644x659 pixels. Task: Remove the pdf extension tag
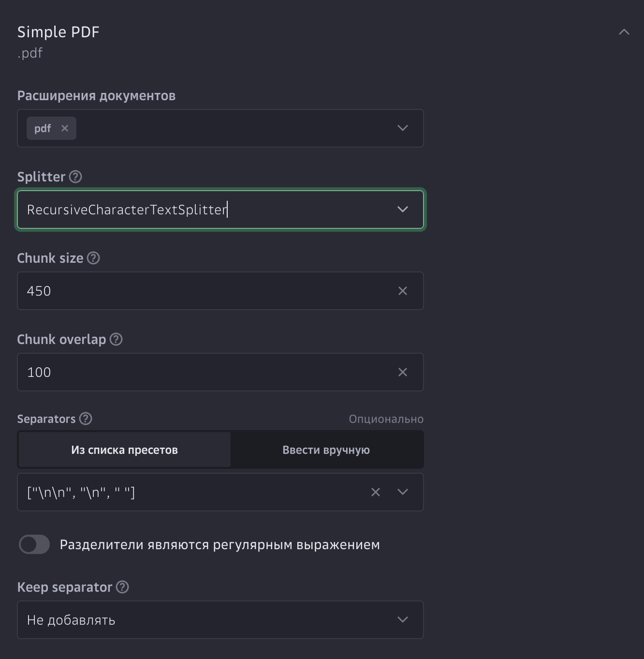click(x=65, y=128)
